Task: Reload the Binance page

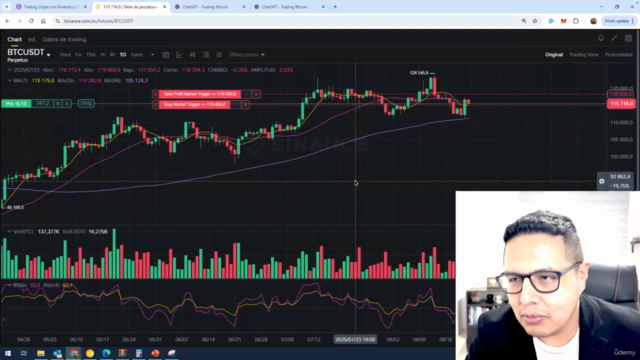Action: [31, 21]
